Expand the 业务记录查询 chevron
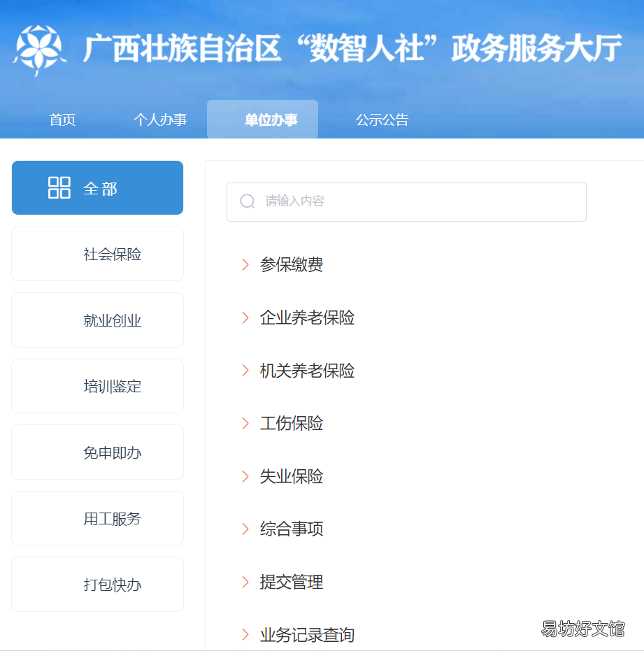 point(245,635)
